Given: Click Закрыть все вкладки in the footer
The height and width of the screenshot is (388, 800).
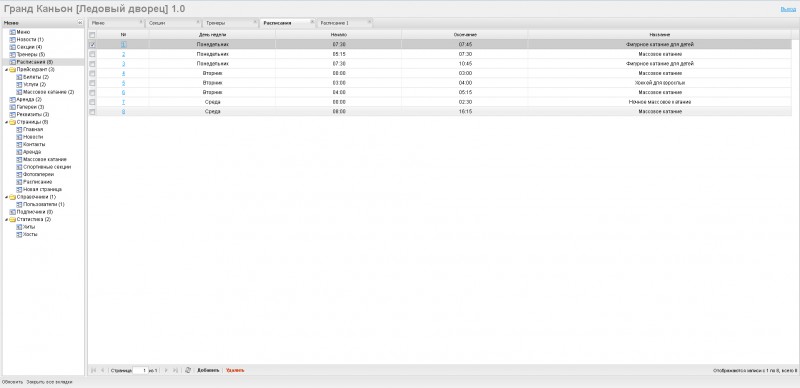Looking at the screenshot, I should (49, 382).
